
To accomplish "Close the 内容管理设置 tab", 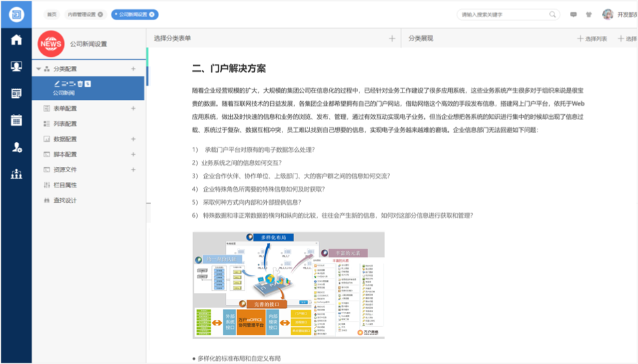I will pyautogui.click(x=101, y=14).
